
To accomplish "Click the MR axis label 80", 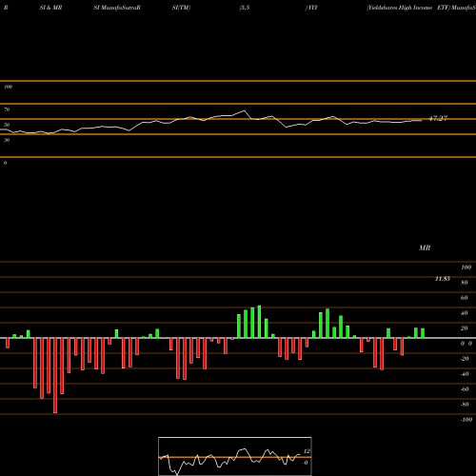I will pyautogui.click(x=465, y=283).
